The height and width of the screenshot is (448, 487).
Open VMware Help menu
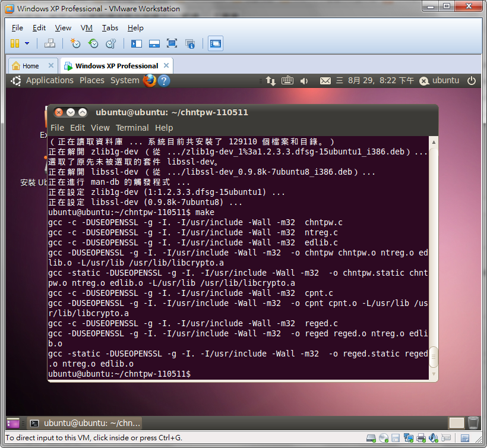[135, 28]
